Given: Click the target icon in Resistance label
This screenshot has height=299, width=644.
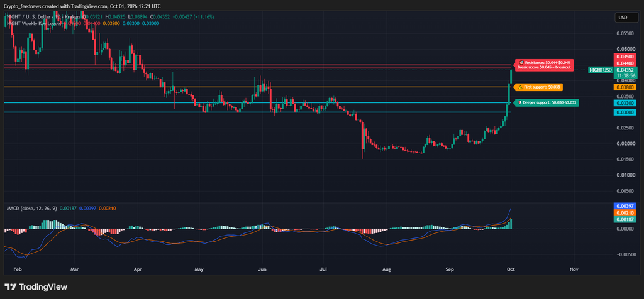Looking at the screenshot, I should [521, 62].
